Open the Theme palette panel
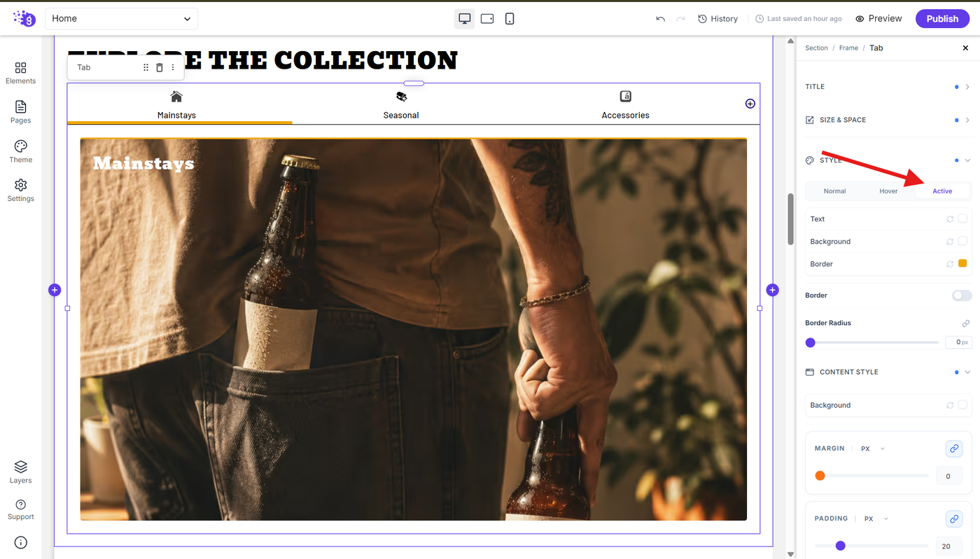The width and height of the screenshot is (980, 559). point(20,151)
